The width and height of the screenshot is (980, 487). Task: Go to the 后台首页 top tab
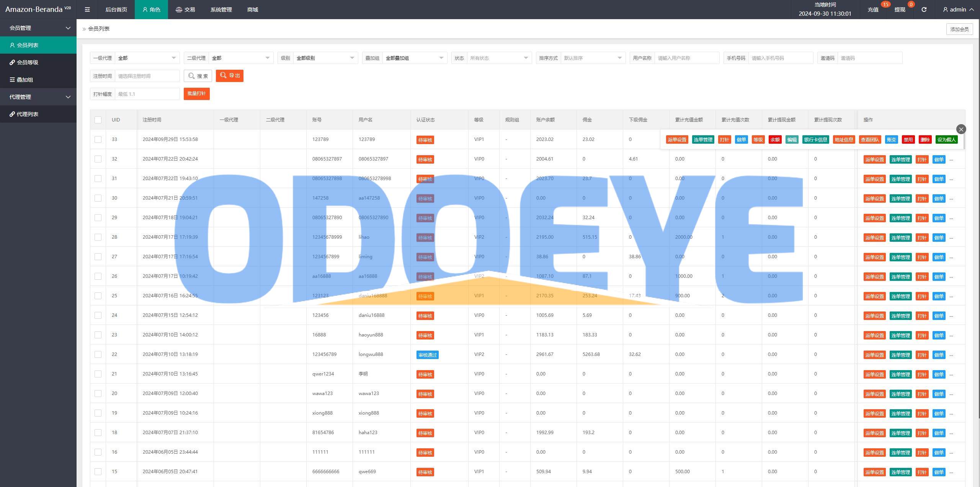click(116, 10)
